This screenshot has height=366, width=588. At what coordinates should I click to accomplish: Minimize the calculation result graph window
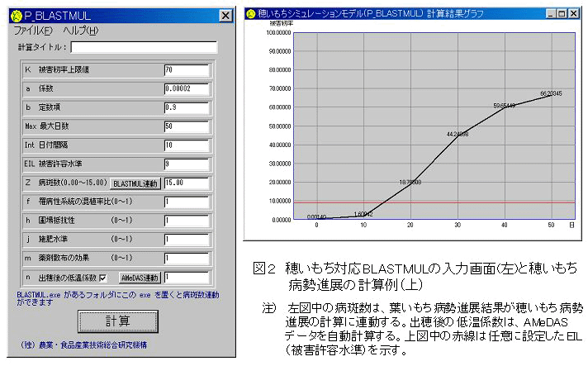click(x=552, y=13)
